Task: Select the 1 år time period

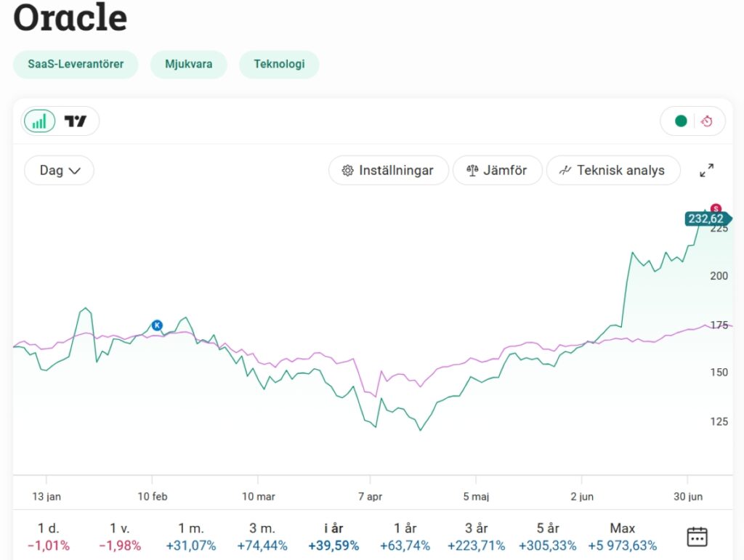Action: point(405,537)
